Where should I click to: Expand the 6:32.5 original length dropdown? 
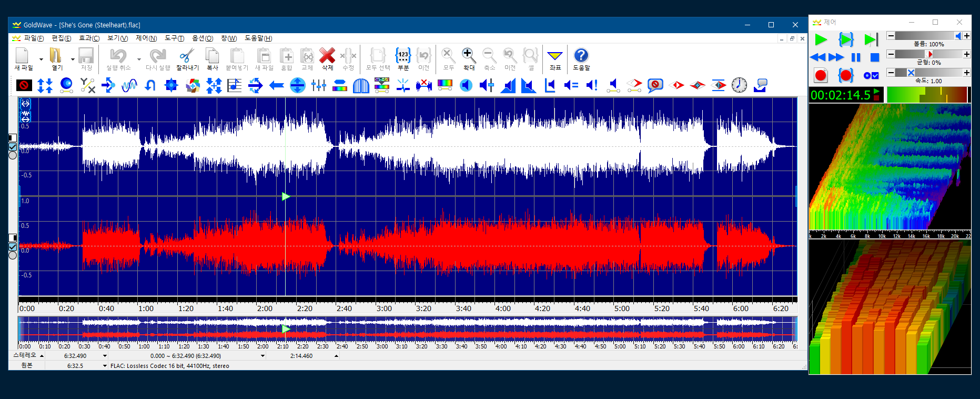[105, 366]
